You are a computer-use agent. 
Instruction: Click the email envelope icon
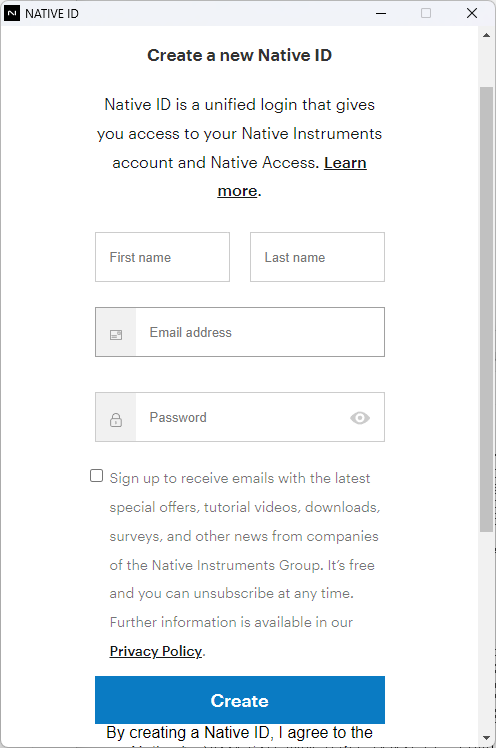click(116, 335)
